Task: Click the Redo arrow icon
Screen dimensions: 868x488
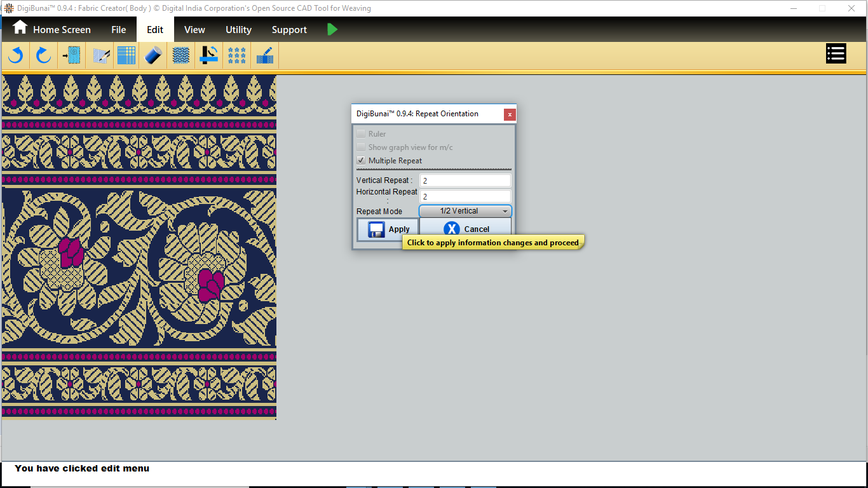Action: coord(43,56)
